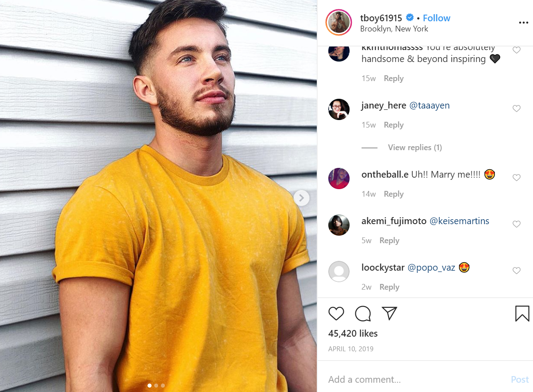Open the Brooklyn, New York location

394,29
